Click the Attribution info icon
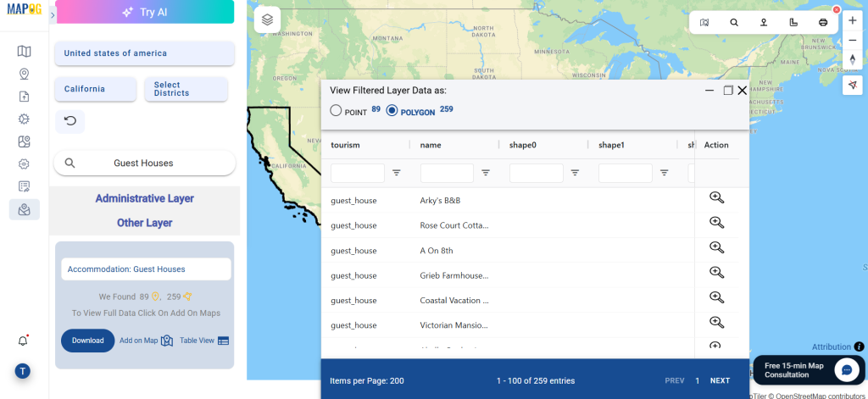Image resolution: width=868 pixels, height=399 pixels. tap(859, 347)
